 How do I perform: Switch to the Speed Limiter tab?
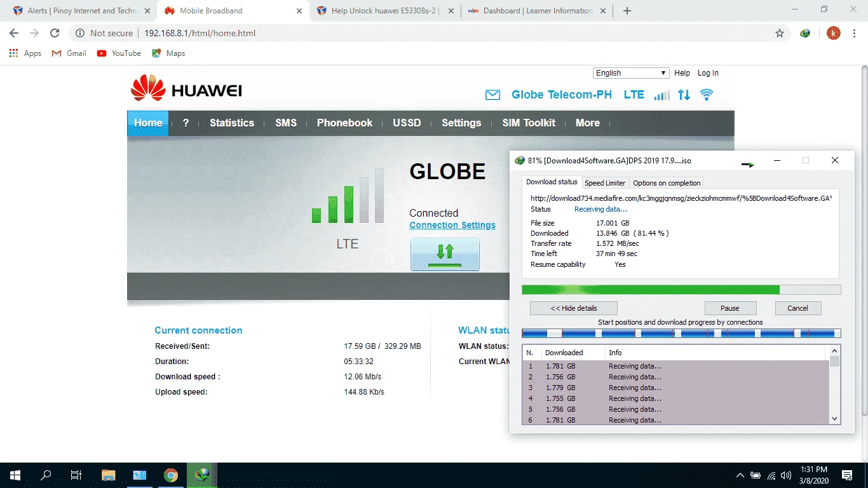pos(605,183)
